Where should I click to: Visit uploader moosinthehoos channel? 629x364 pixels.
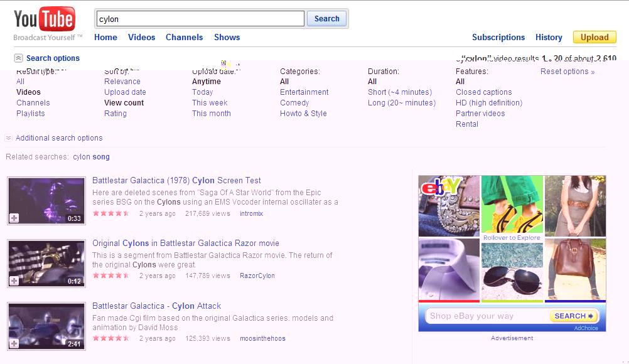263,338
